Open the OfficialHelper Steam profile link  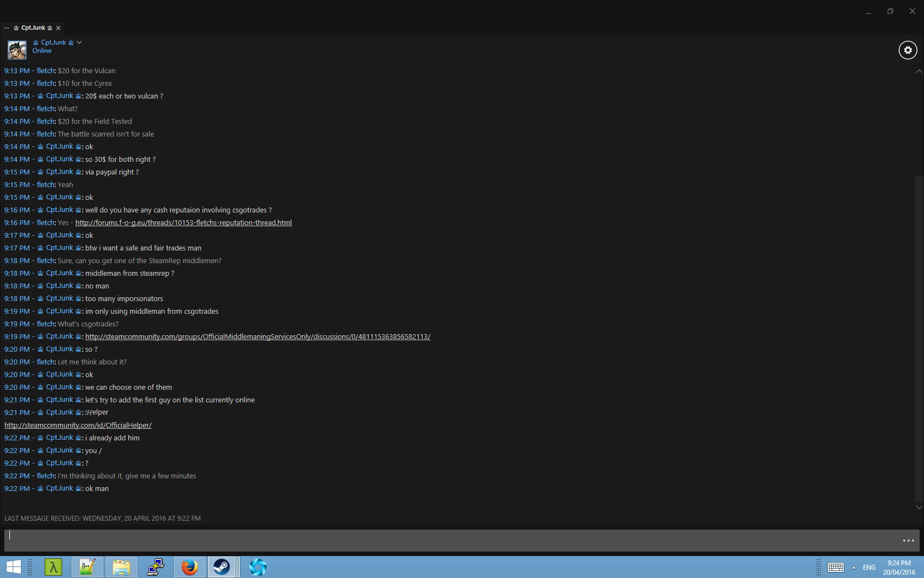pos(78,426)
